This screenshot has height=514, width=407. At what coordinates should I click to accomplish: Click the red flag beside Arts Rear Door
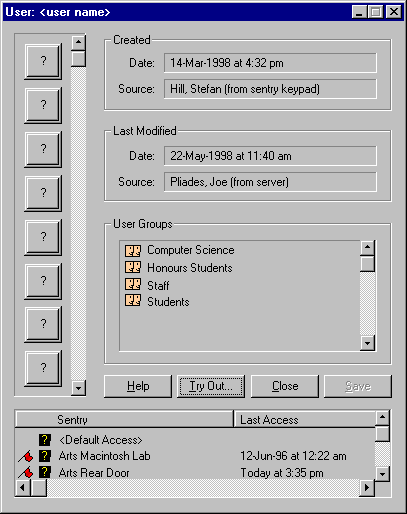coord(26,473)
